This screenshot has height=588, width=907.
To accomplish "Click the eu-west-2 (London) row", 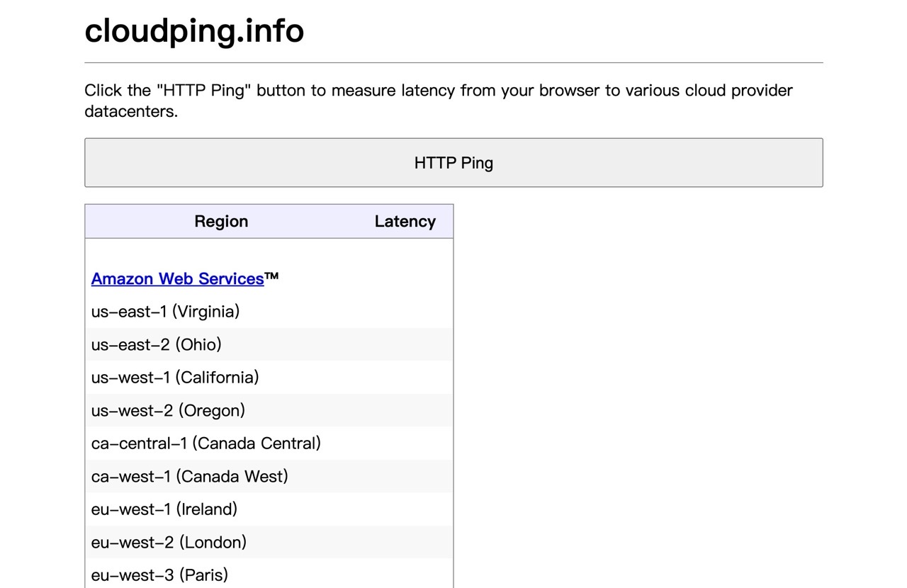I will 269,542.
